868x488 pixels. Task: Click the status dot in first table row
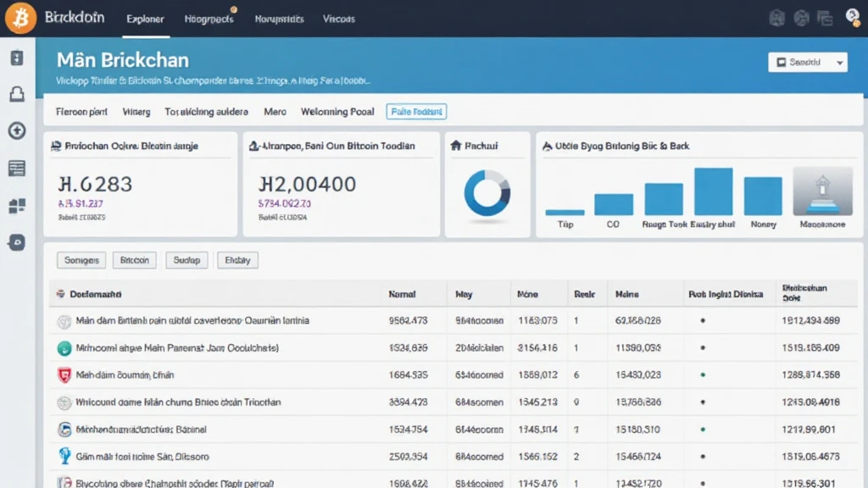[x=702, y=321]
